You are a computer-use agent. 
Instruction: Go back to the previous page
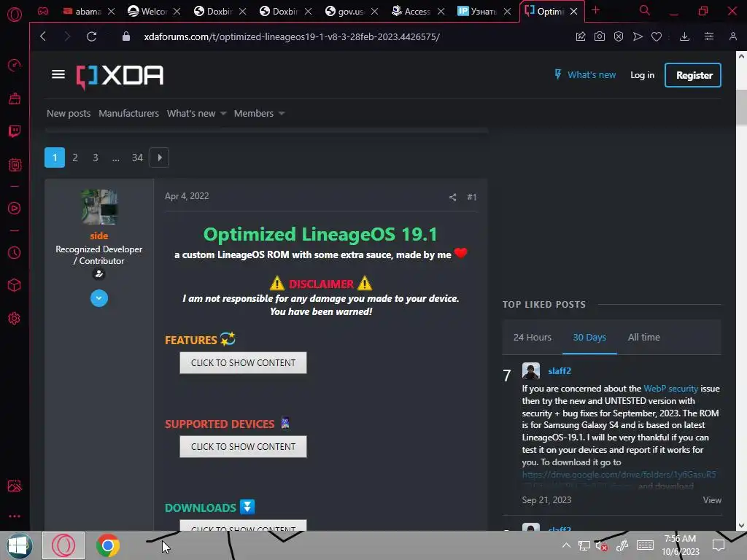[x=43, y=36]
